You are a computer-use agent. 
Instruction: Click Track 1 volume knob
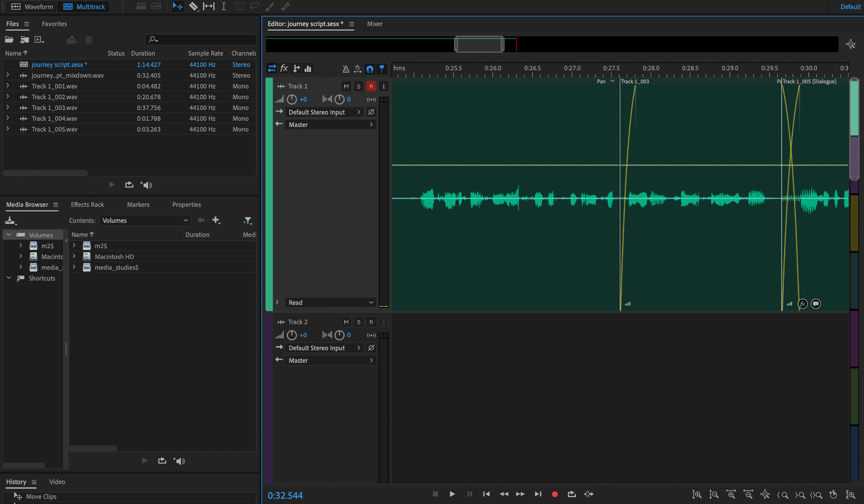(292, 99)
